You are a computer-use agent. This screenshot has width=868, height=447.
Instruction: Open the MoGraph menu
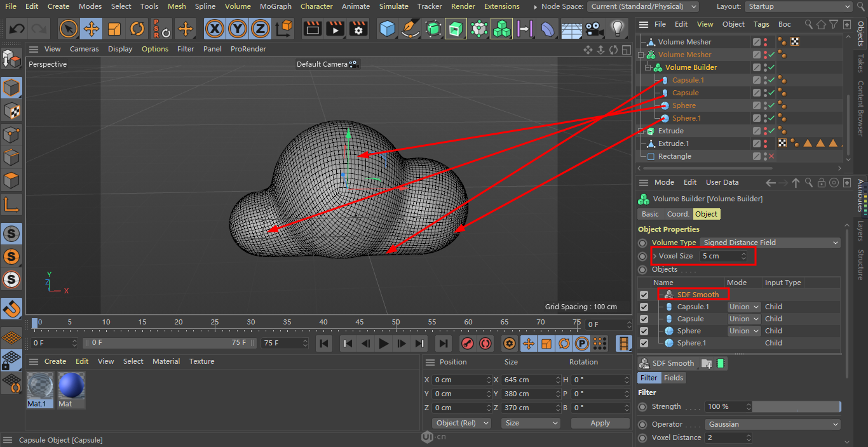pyautogui.click(x=276, y=6)
